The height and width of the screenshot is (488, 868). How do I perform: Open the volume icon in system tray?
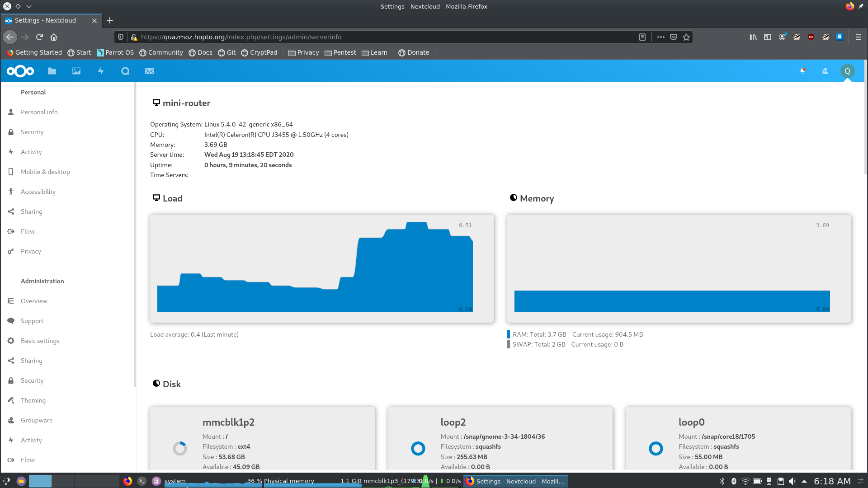(x=792, y=481)
